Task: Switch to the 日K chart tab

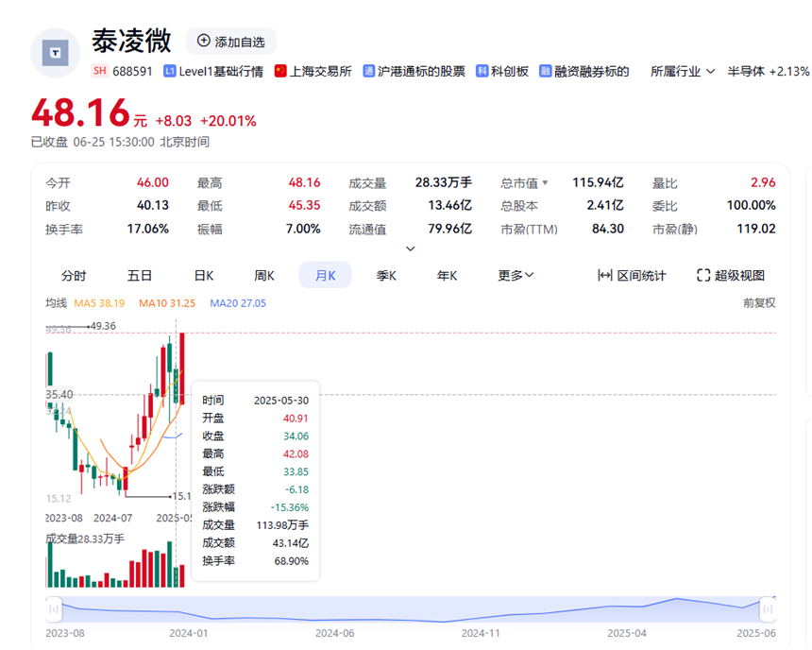Action: [204, 275]
